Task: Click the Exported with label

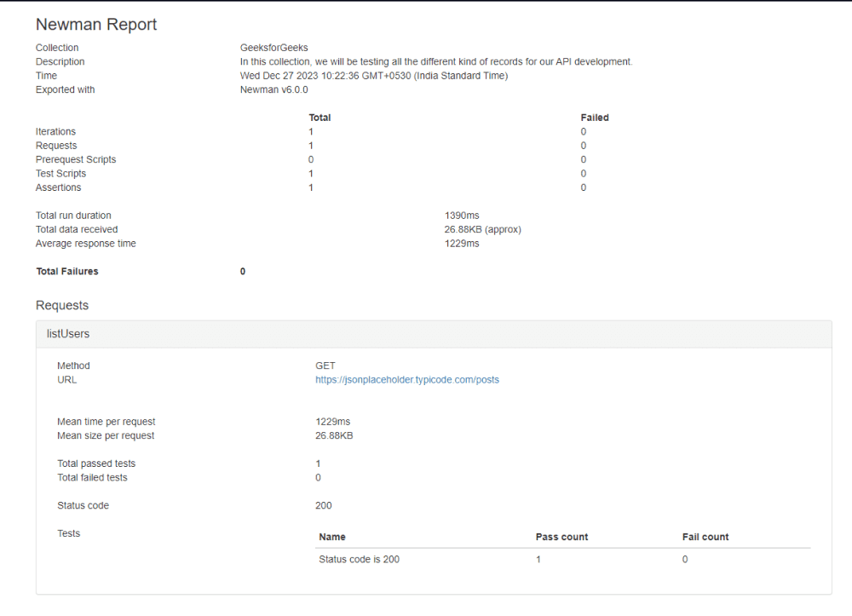Action: [x=66, y=89]
